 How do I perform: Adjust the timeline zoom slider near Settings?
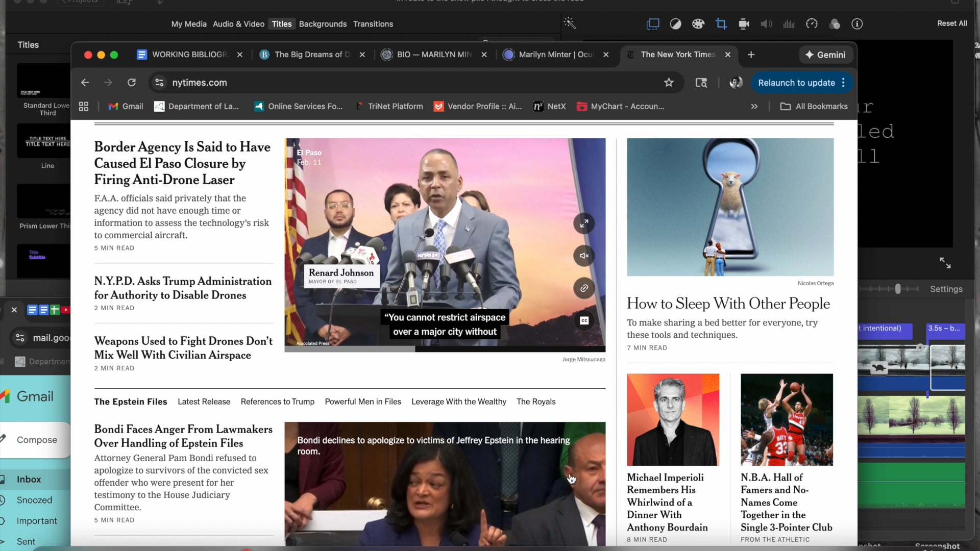click(898, 289)
